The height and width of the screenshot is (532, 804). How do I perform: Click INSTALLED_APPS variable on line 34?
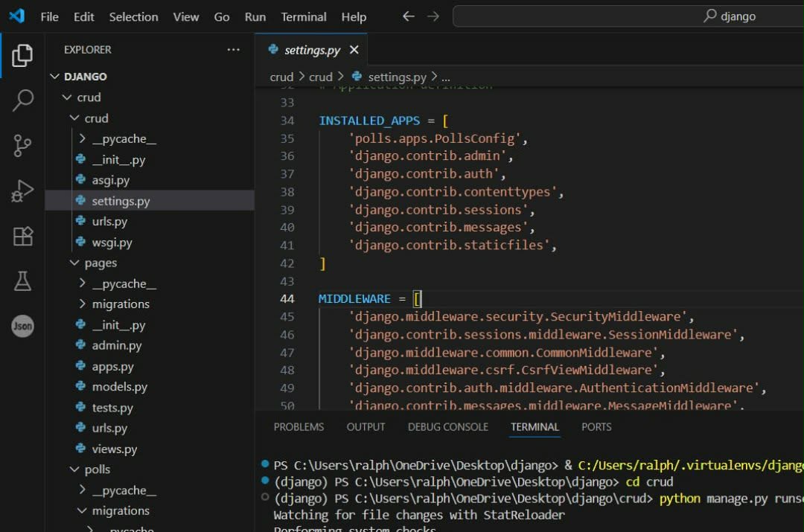(369, 121)
